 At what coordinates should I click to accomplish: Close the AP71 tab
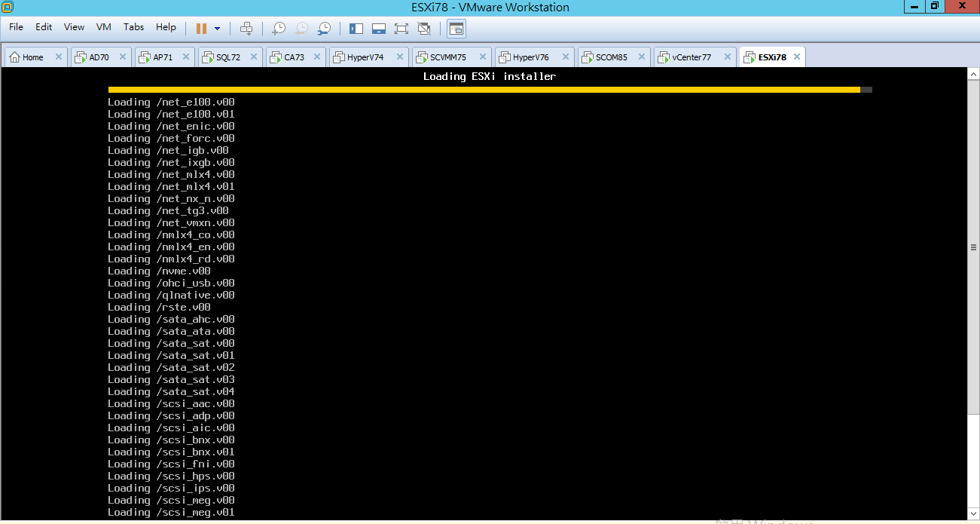[187, 57]
